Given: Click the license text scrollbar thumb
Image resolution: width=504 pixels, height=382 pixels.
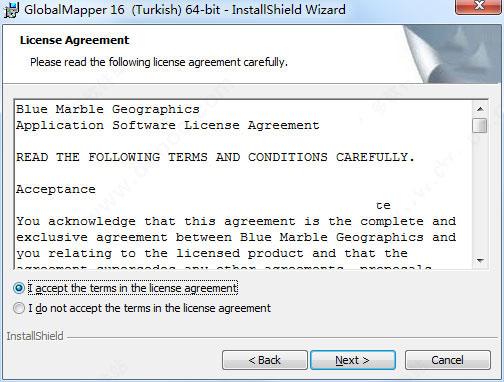Looking at the screenshot, I should pyautogui.click(x=480, y=126).
